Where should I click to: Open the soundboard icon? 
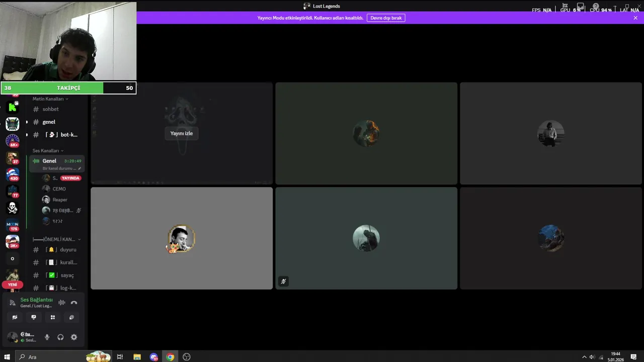[71, 317]
